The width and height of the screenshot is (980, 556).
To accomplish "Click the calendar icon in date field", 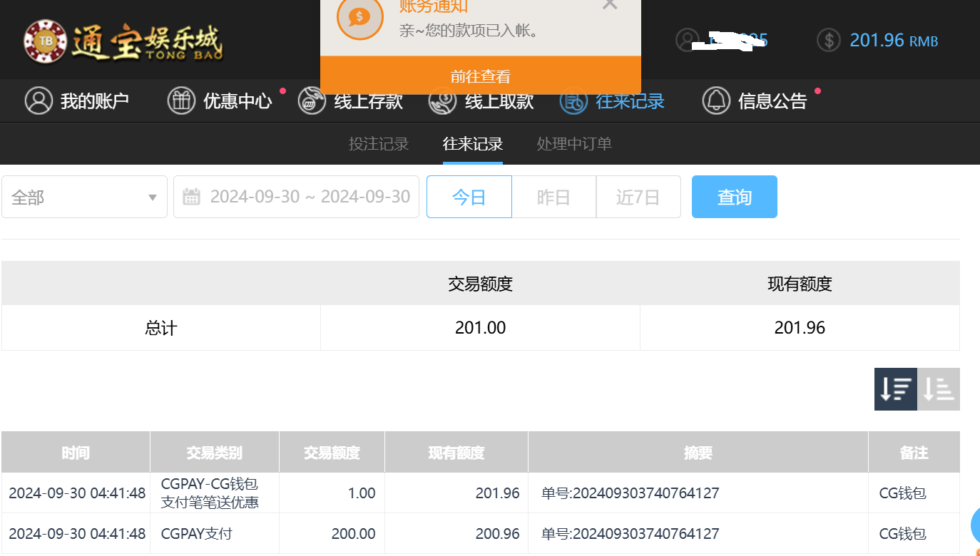I will (191, 197).
